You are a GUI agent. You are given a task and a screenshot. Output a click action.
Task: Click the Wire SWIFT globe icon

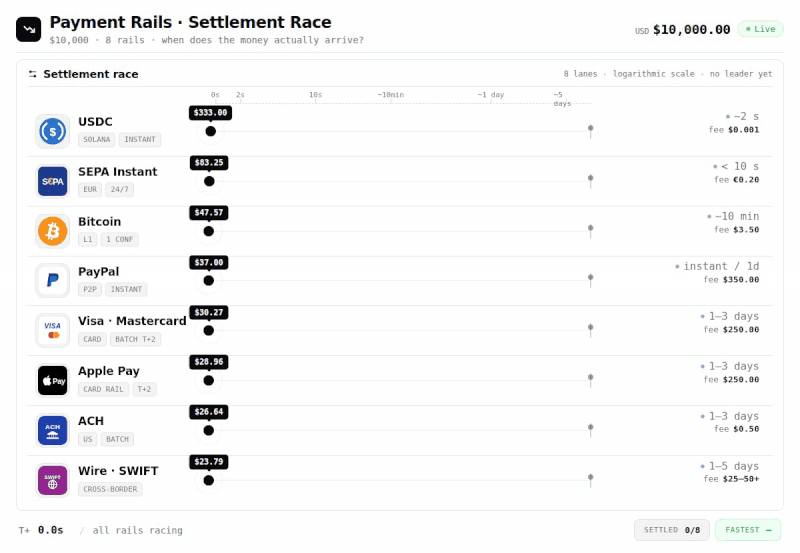point(53,481)
